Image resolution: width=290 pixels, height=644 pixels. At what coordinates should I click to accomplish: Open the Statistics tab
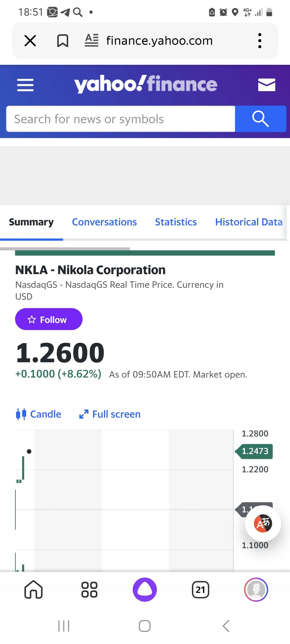(x=176, y=222)
